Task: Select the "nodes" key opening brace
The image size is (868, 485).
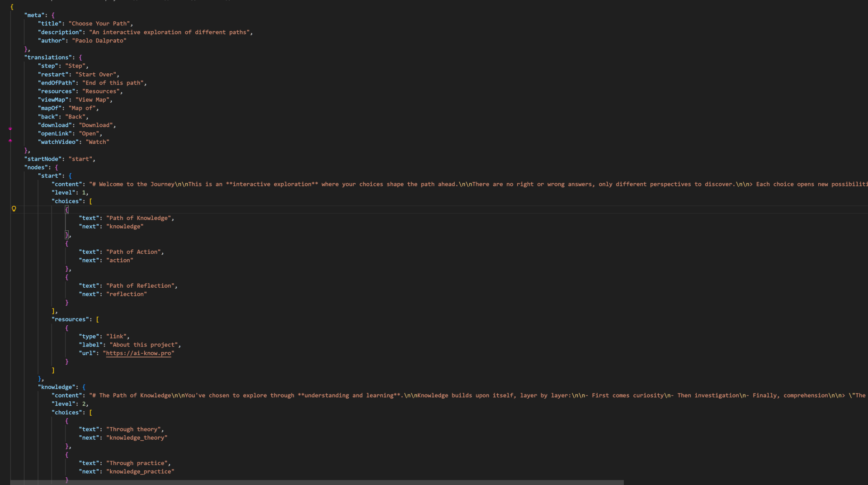Action: [x=57, y=167]
